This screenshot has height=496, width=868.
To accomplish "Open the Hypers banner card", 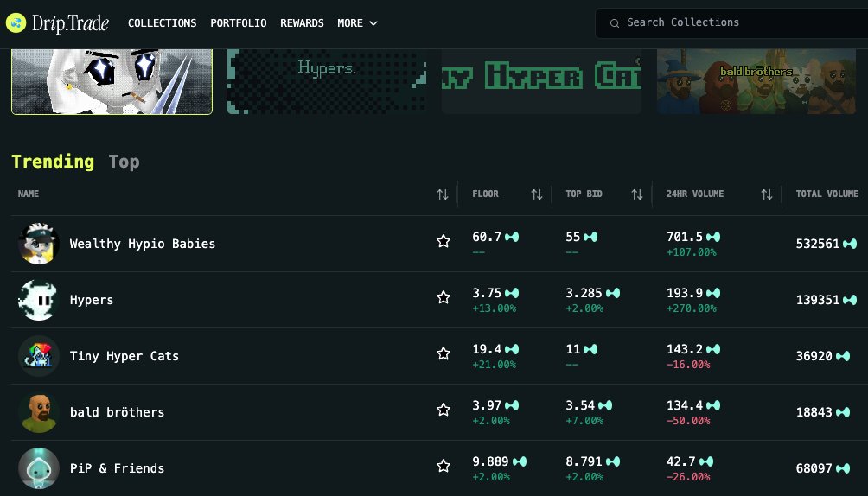I will 327,81.
